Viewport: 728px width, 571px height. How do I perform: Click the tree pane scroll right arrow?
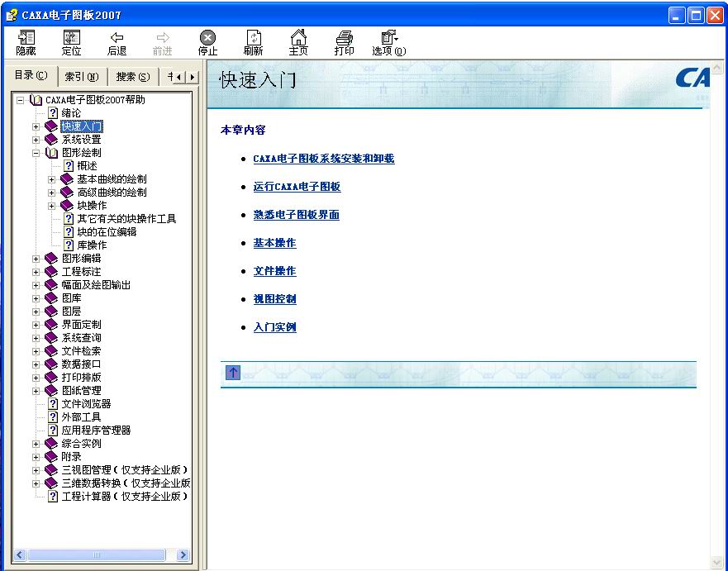(x=183, y=554)
